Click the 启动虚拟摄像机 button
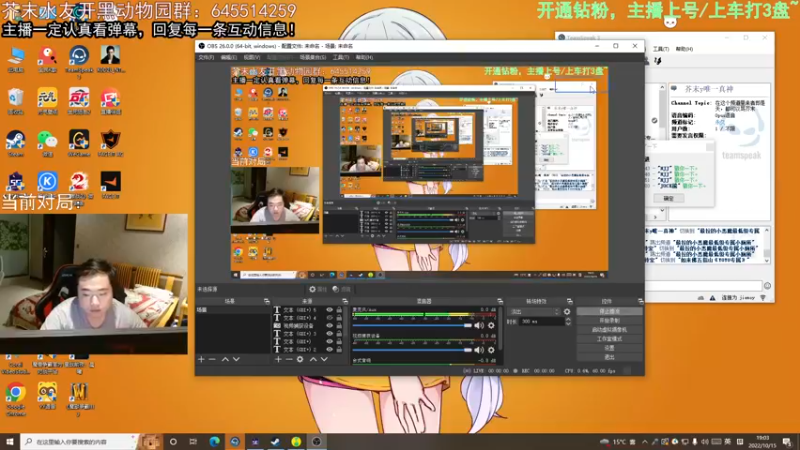This screenshot has width=800, height=450. [609, 330]
